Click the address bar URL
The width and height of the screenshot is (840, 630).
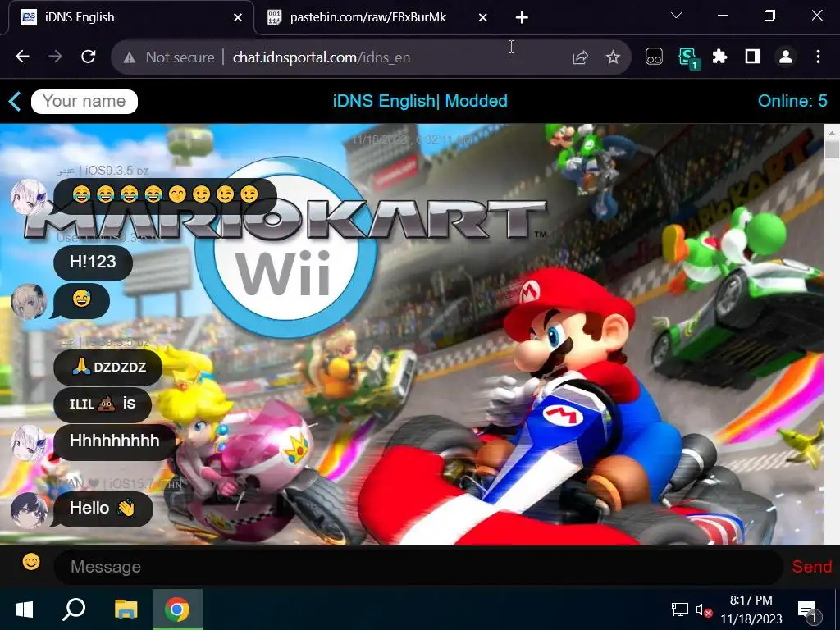point(322,57)
